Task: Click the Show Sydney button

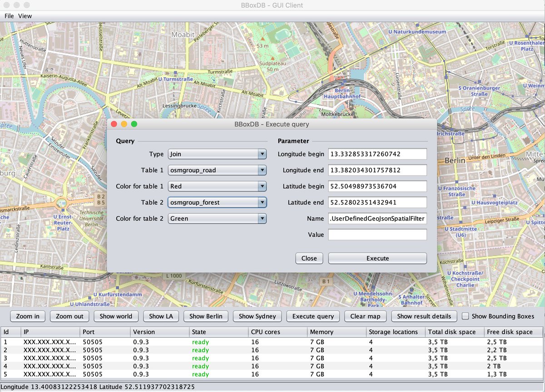Action: click(258, 316)
